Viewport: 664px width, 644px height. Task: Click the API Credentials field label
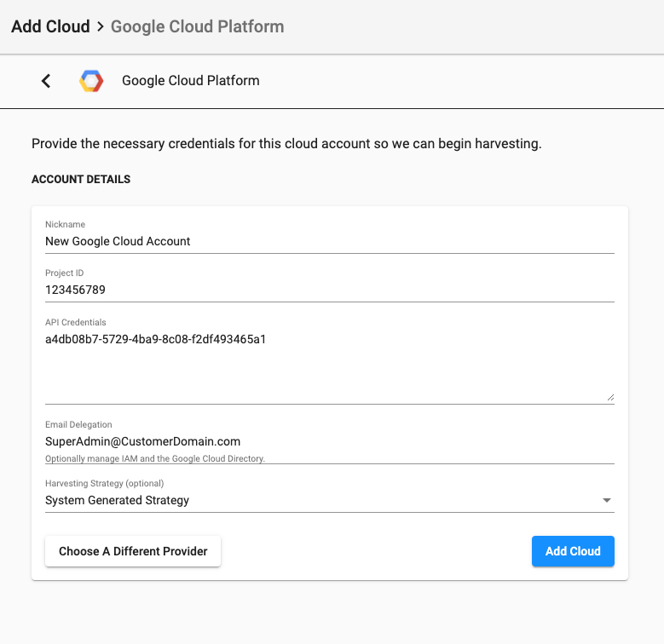pyautogui.click(x=75, y=322)
